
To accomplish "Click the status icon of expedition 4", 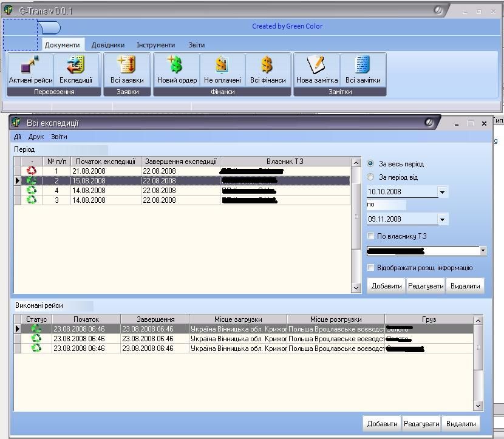I will [32, 190].
